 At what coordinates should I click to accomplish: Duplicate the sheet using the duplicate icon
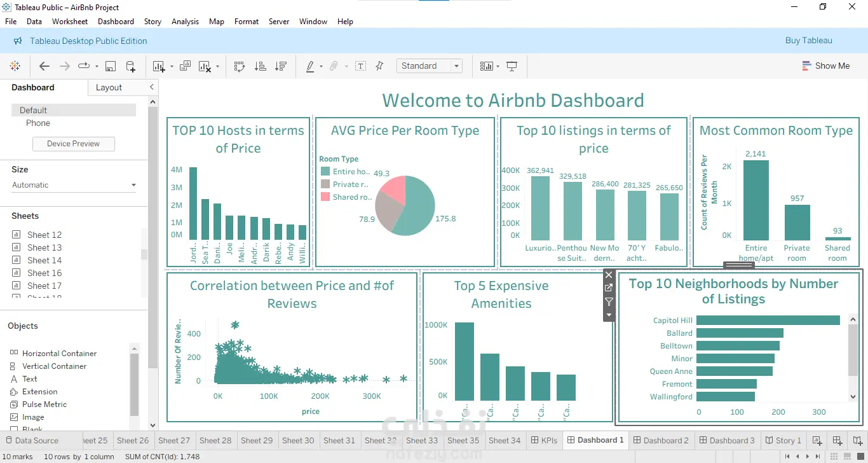(185, 66)
